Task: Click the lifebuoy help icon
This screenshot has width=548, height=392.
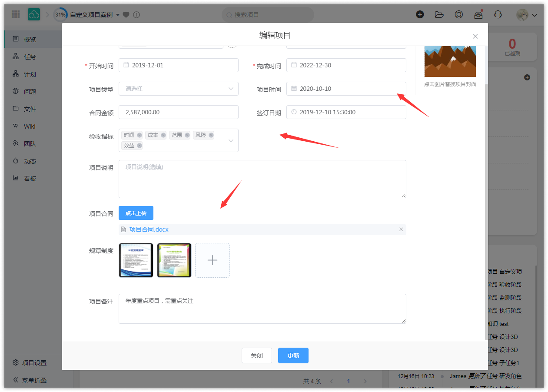Action: coord(459,14)
